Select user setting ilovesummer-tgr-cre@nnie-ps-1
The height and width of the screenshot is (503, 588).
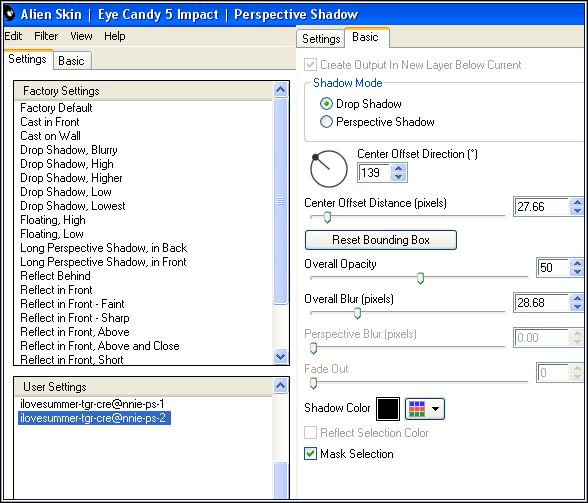point(92,404)
